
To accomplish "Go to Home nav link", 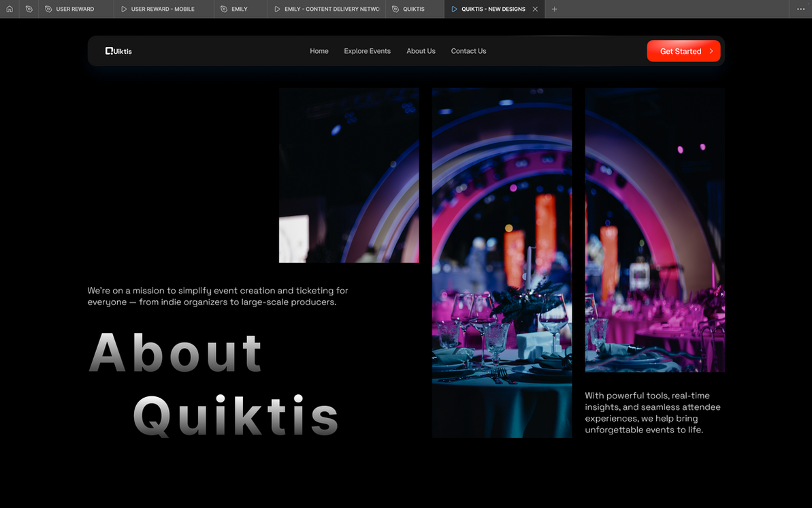I will (x=319, y=51).
